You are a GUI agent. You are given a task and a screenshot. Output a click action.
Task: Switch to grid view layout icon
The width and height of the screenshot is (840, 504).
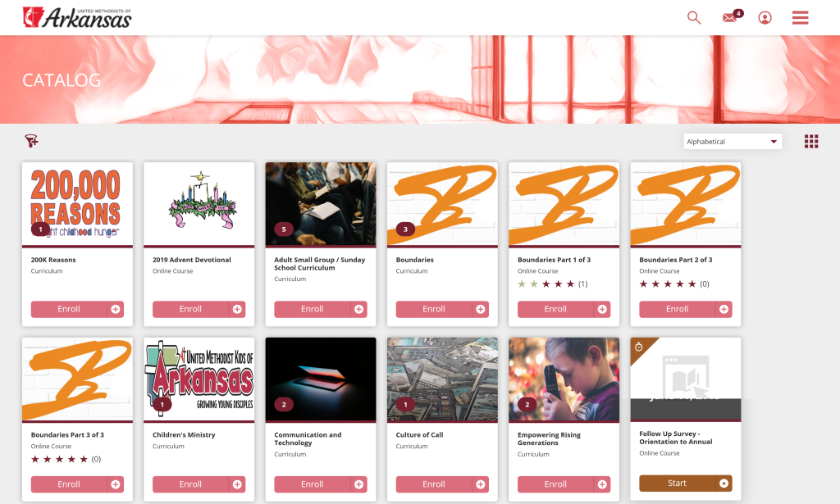pos(811,141)
